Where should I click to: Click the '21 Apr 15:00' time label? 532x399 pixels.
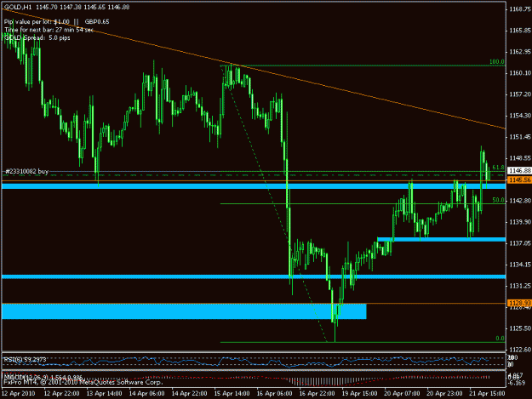(x=487, y=394)
